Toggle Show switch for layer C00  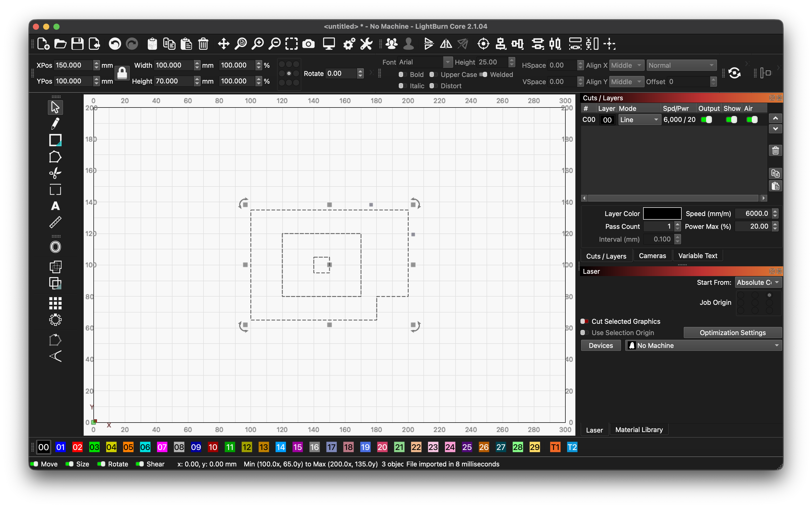pos(731,120)
